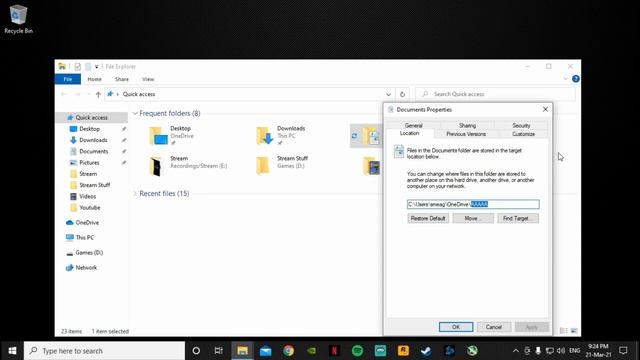Select Documents in navigation pane
Viewport: 640px width, 360px height.
[x=93, y=151]
